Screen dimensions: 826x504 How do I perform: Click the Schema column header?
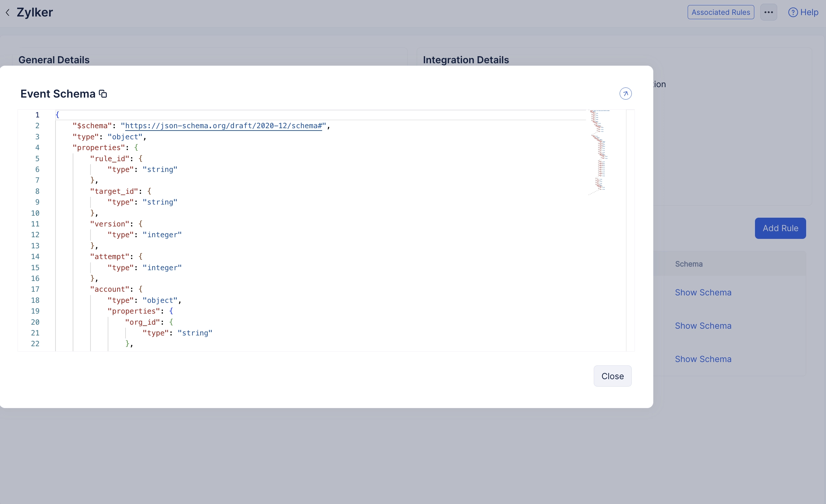click(689, 264)
